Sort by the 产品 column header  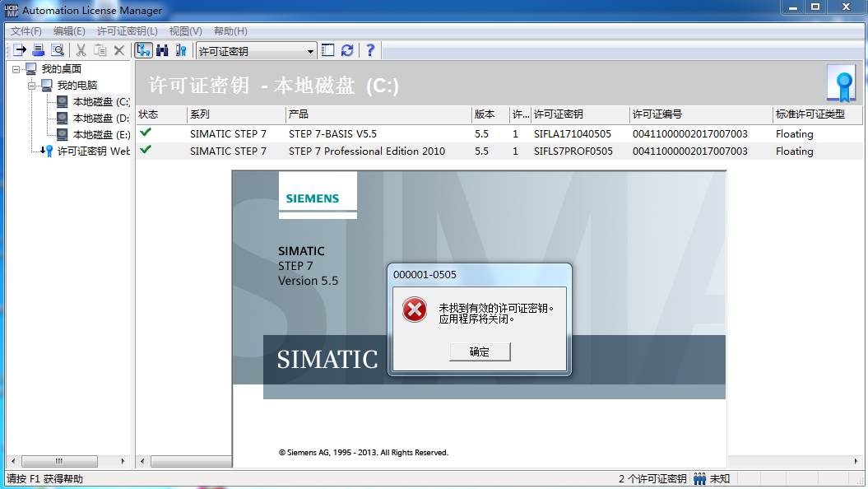click(377, 114)
